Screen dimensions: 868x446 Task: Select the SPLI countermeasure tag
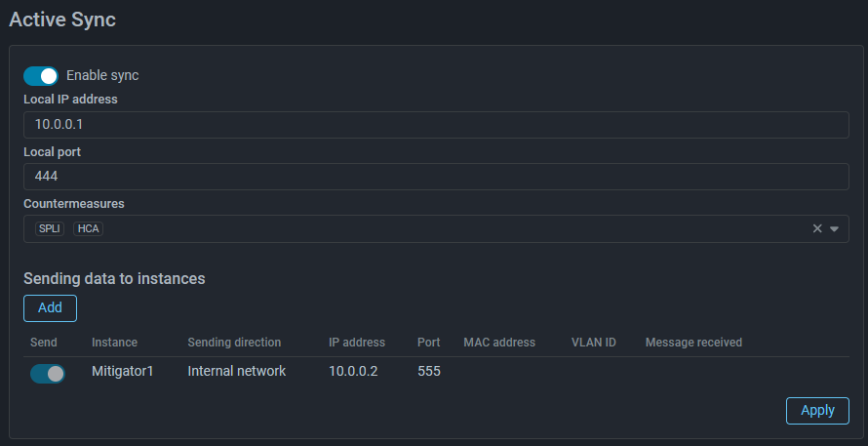click(50, 228)
